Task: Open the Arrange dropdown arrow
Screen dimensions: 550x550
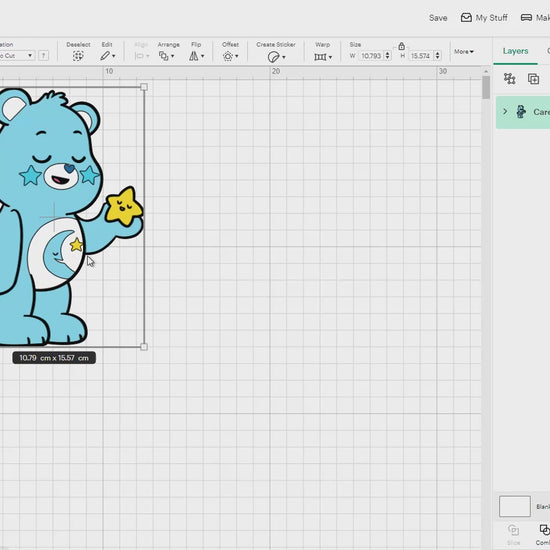Action: 172,56
